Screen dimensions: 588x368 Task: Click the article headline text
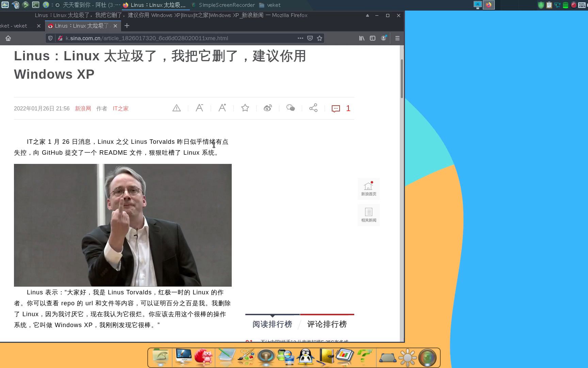pyautogui.click(x=160, y=65)
